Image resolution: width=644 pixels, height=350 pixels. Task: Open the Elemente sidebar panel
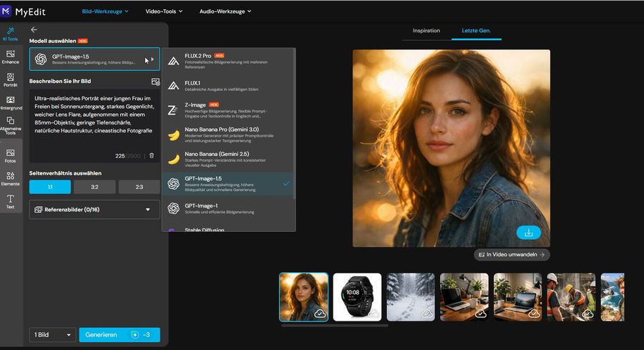click(x=10, y=179)
